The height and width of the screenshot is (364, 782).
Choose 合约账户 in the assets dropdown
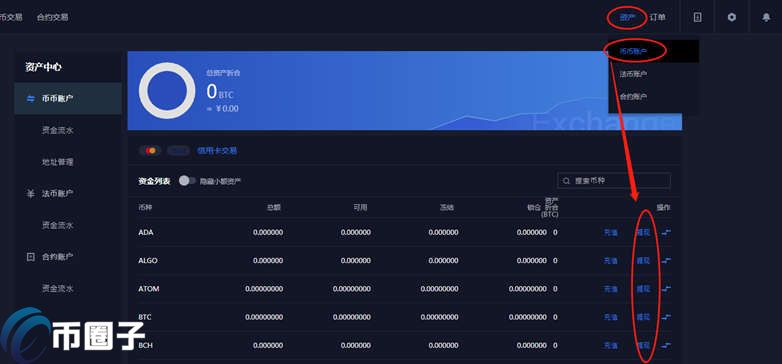pyautogui.click(x=633, y=96)
